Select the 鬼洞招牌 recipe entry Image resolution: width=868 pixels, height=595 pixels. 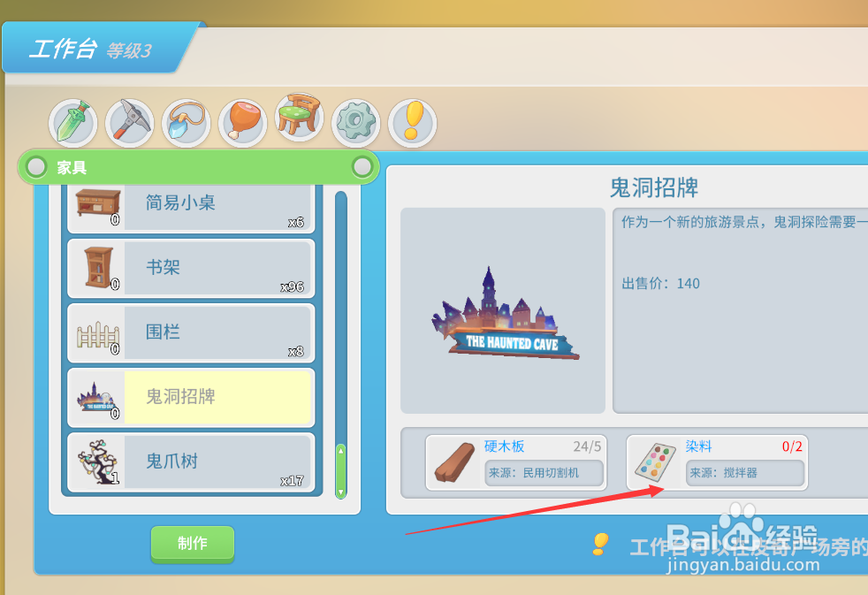(191, 398)
